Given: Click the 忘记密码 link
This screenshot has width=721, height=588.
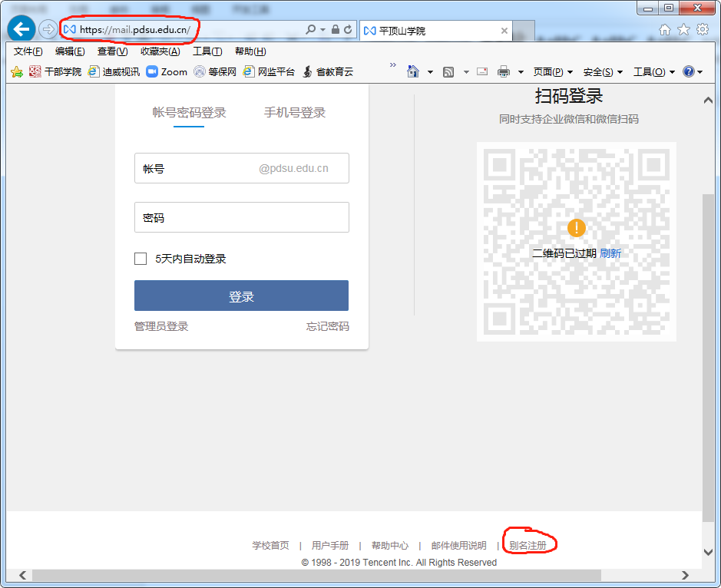Looking at the screenshot, I should click(327, 326).
